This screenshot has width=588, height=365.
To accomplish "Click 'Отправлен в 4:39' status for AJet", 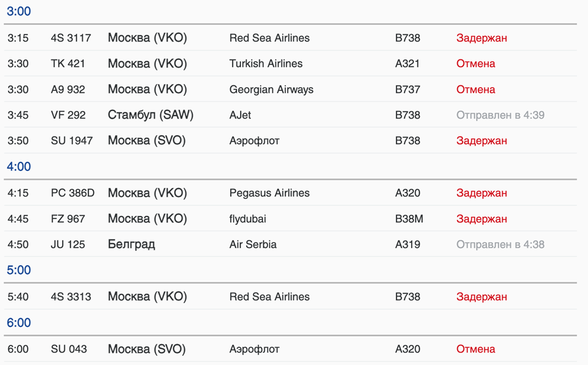I will (500, 115).
